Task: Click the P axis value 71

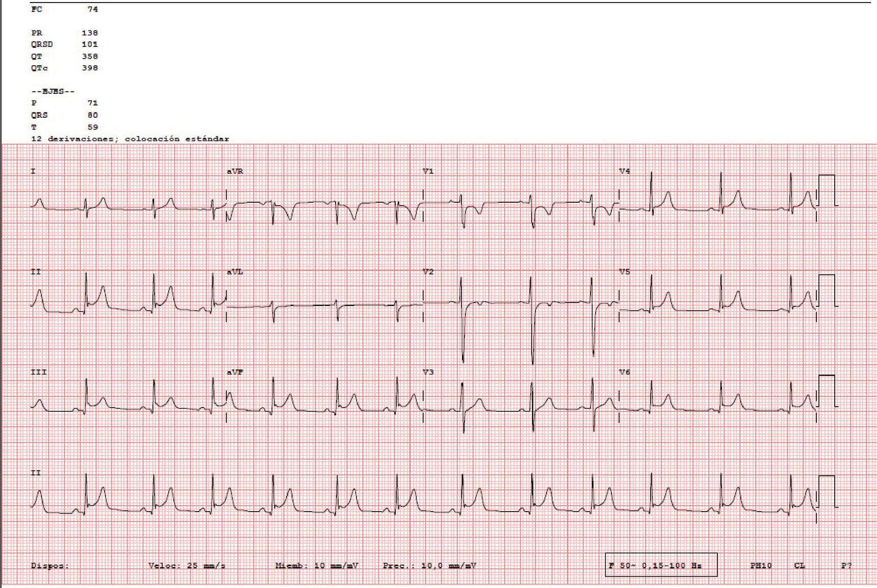Action: click(92, 103)
